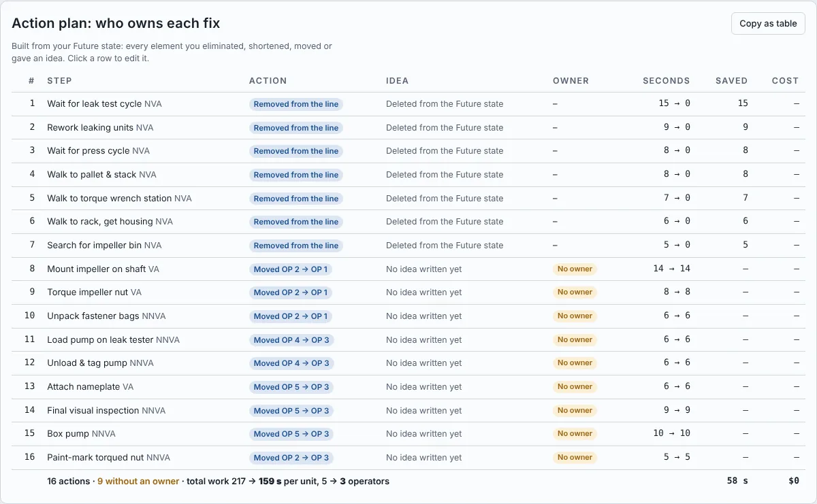This screenshot has height=504, width=817.
Task: Click 'No owner' badge for Torque impeller nut
Action: [x=575, y=292]
